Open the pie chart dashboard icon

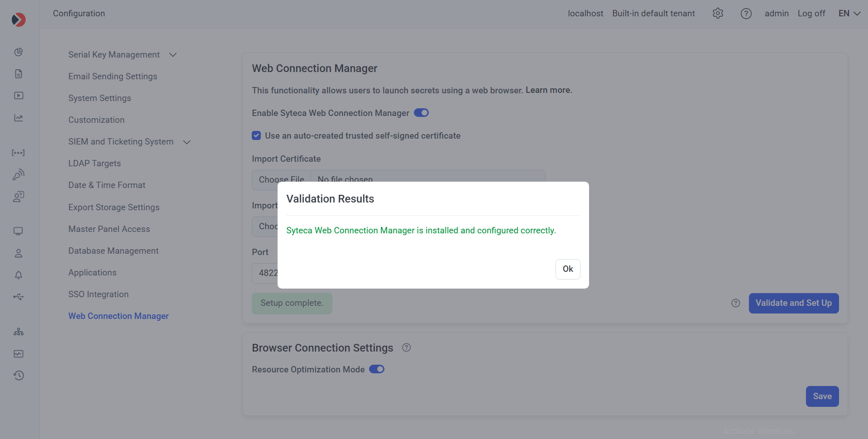18,52
